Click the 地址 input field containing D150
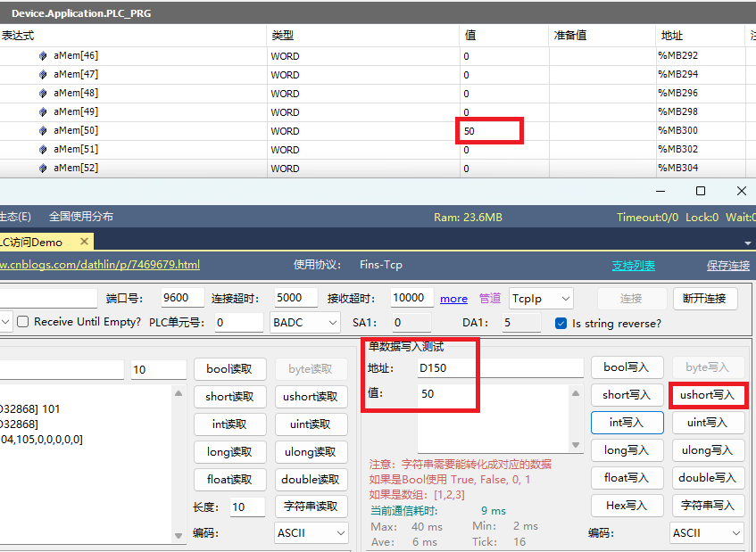The image size is (756, 552). (x=500, y=367)
